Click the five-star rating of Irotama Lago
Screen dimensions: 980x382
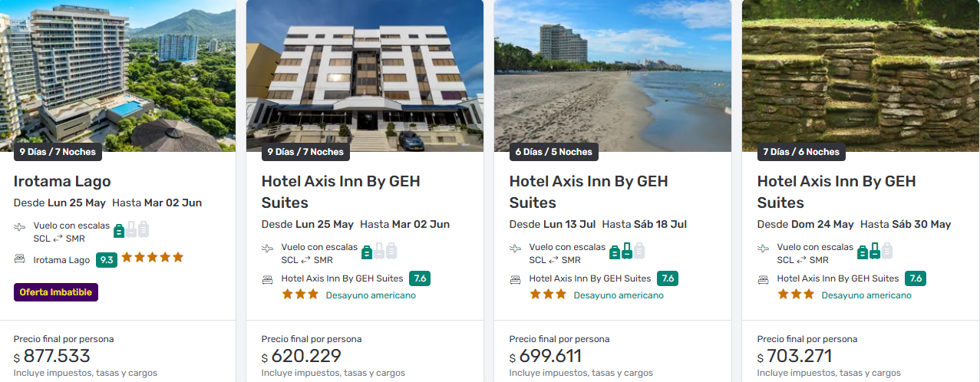click(x=153, y=258)
